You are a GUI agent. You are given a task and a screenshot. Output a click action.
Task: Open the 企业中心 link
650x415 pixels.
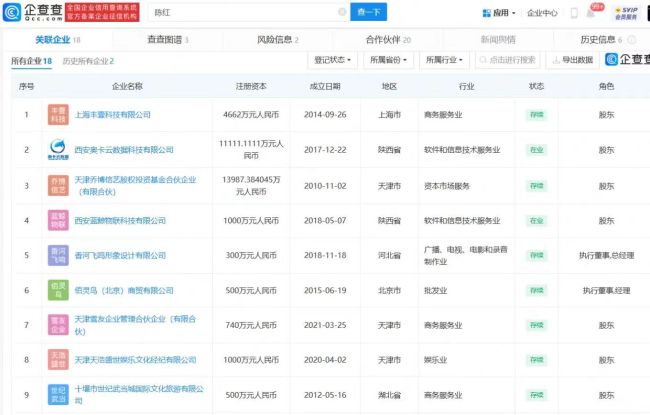(542, 13)
